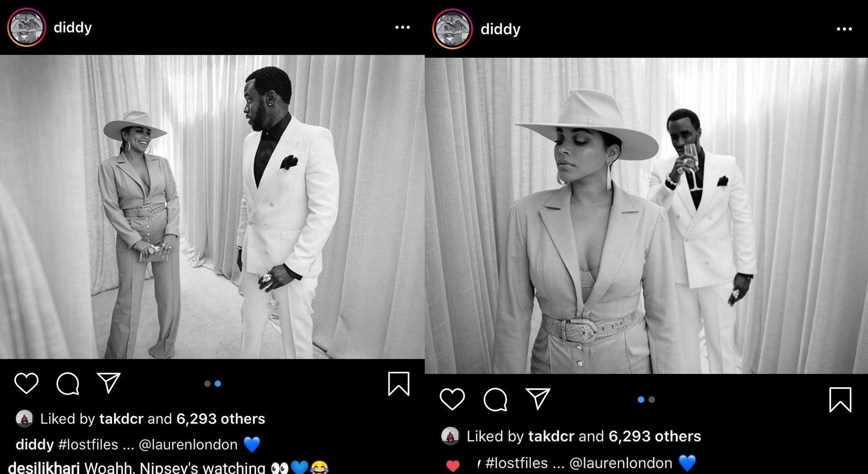Save the right post with the bookmark icon
This screenshot has width=868, height=474.
(x=841, y=400)
